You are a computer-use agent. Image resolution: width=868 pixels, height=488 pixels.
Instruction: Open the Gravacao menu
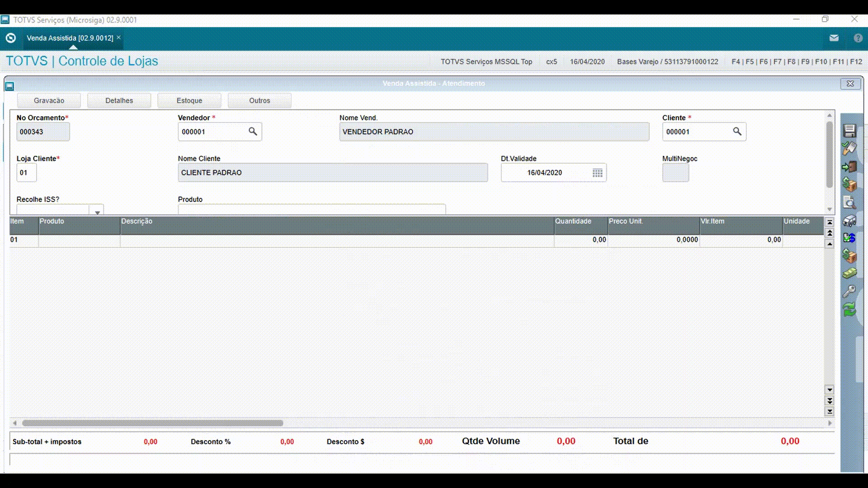[49, 100]
